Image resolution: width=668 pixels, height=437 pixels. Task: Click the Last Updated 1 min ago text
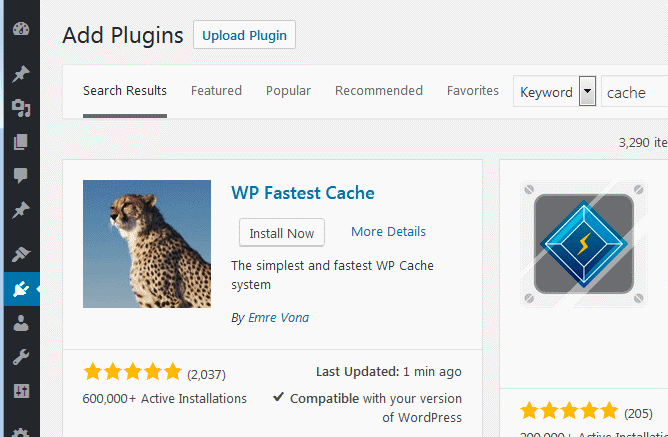point(389,372)
